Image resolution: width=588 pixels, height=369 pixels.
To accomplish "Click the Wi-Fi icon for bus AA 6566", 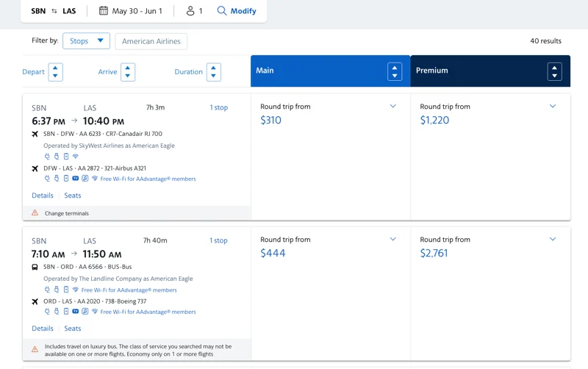I will pos(76,290).
